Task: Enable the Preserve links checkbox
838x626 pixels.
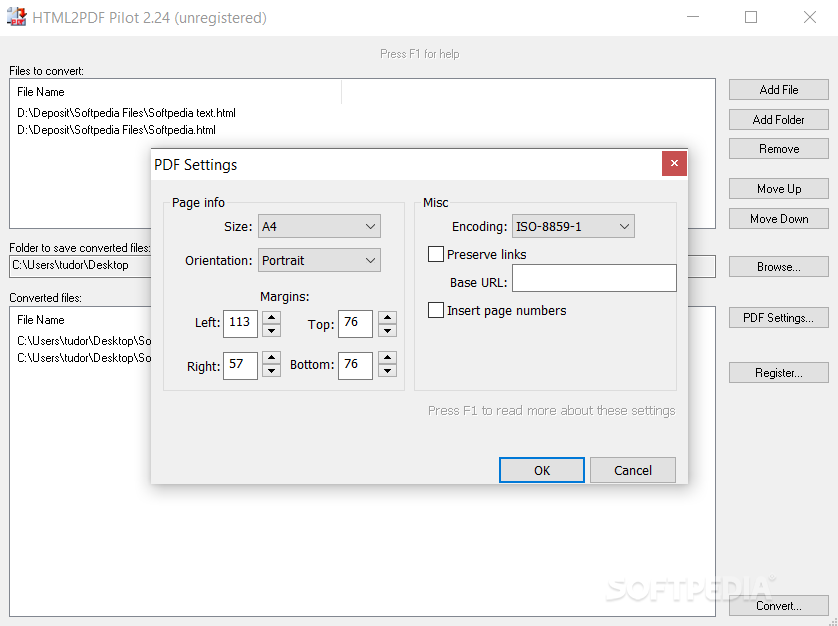Action: click(x=436, y=254)
